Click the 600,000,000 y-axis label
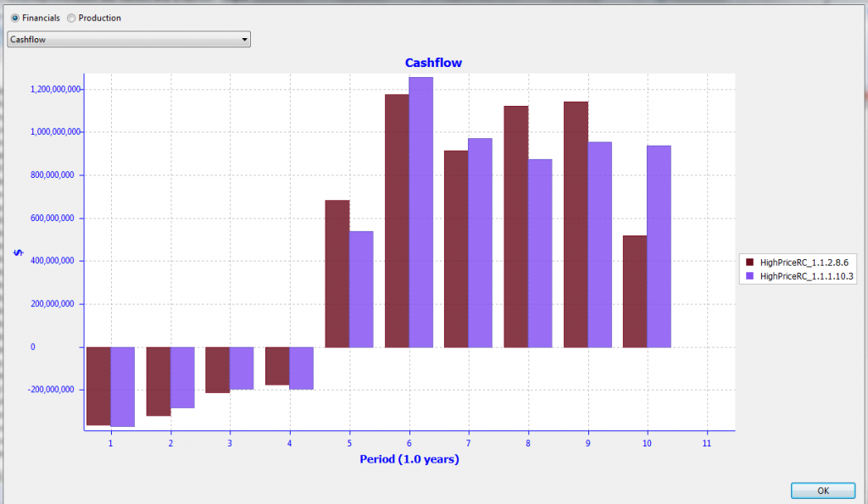This screenshot has width=868, height=504. point(52,218)
